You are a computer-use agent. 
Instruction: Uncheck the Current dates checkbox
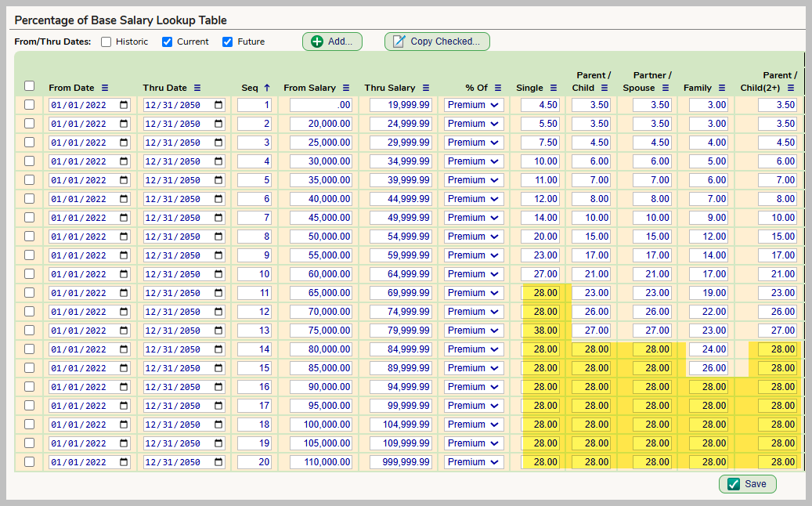pos(167,42)
